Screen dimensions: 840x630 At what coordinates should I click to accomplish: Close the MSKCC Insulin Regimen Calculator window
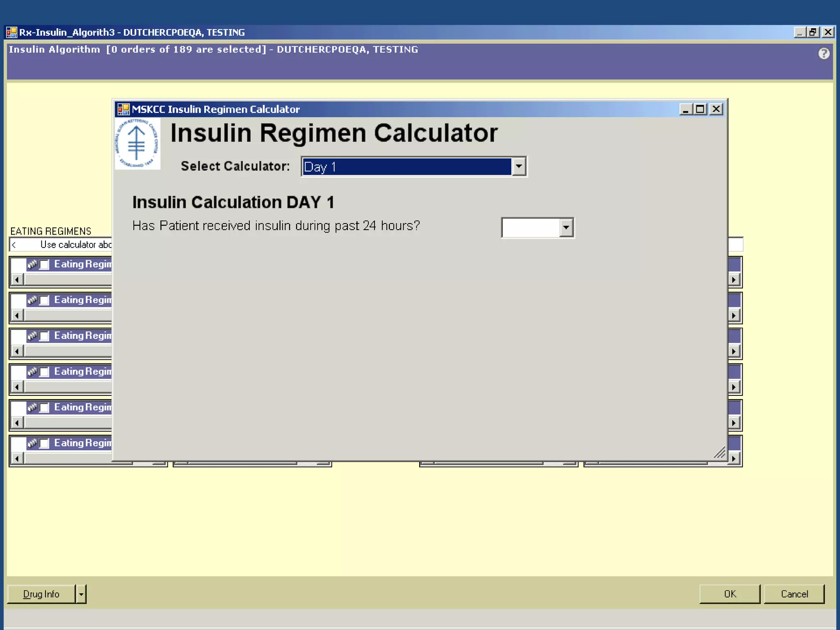click(x=716, y=109)
